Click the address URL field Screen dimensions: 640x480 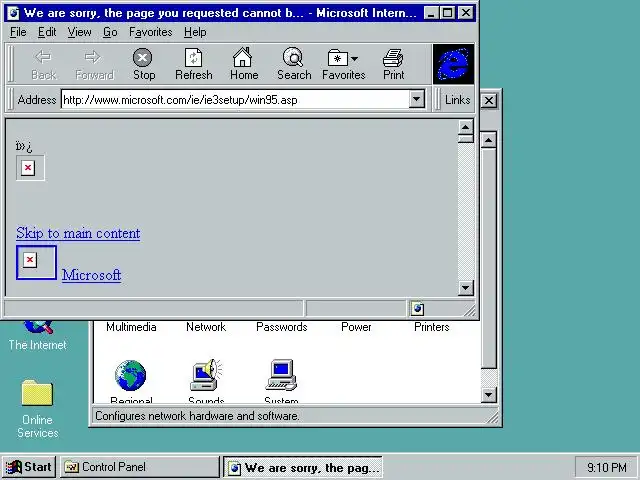click(235, 100)
